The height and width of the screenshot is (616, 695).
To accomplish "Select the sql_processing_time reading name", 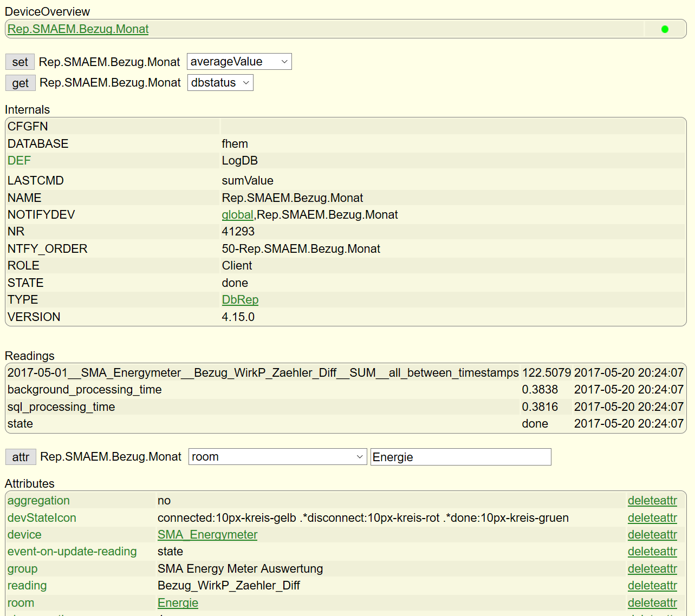I will (x=61, y=407).
